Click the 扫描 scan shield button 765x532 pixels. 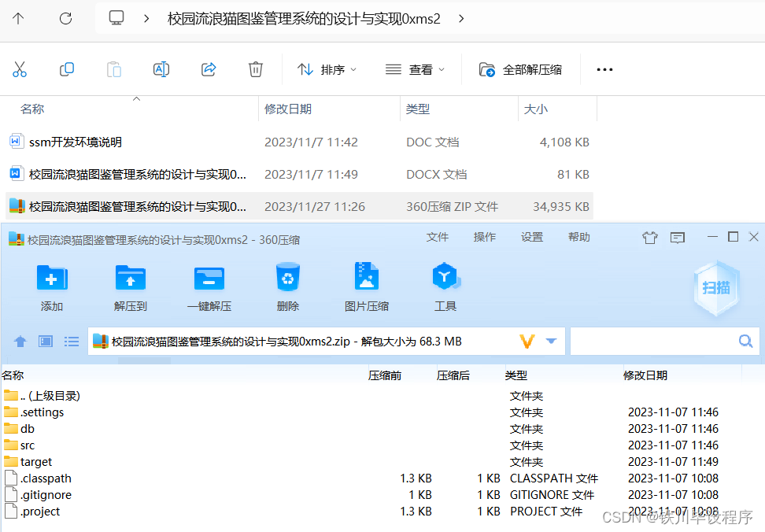(x=716, y=288)
